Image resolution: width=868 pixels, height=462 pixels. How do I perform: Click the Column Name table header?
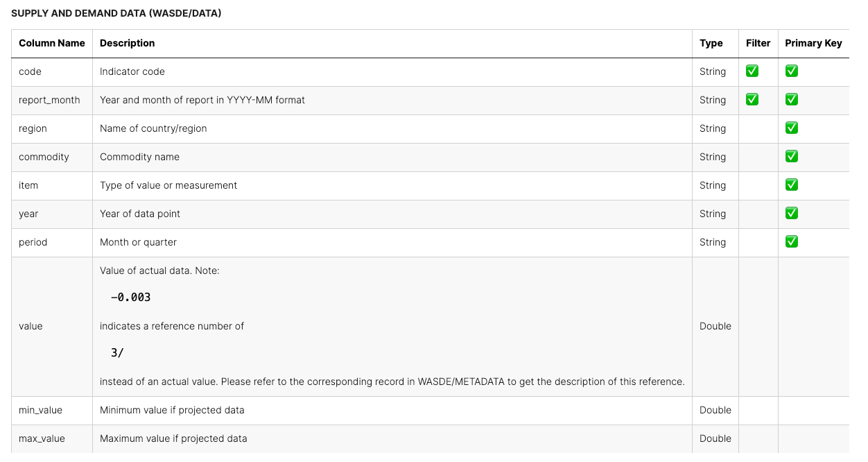point(52,43)
